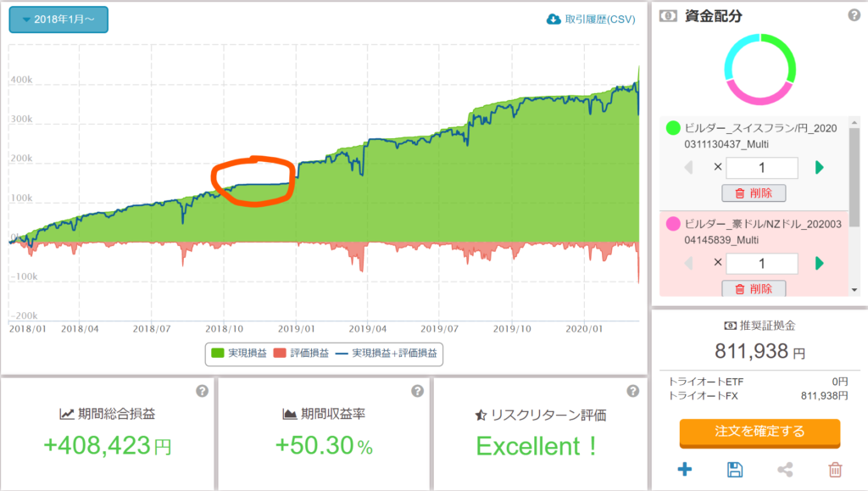The width and height of the screenshot is (868, 491).
Task: Click the trash icon in the bottom toolbar
Action: [835, 469]
